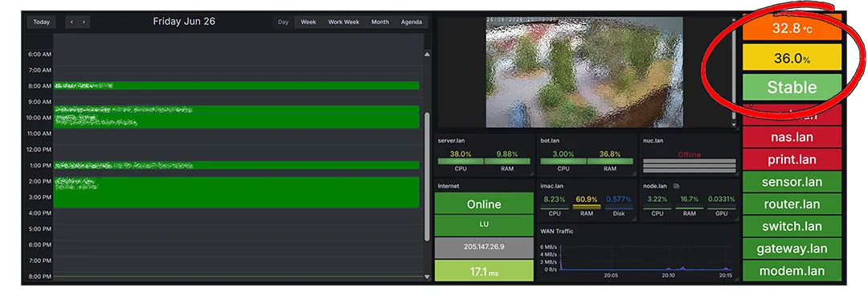Click camera panel scroll-down arrow
The image size is (868, 296).
coord(735,125)
